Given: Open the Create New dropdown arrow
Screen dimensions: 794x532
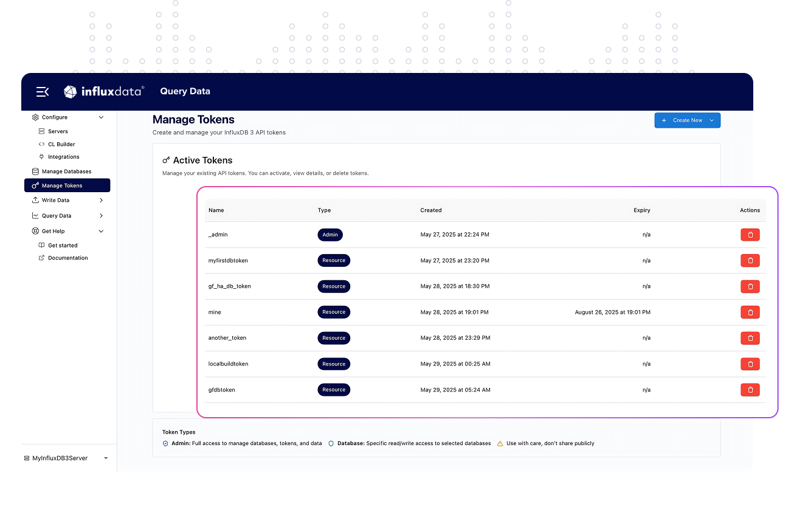Looking at the screenshot, I should (x=712, y=120).
